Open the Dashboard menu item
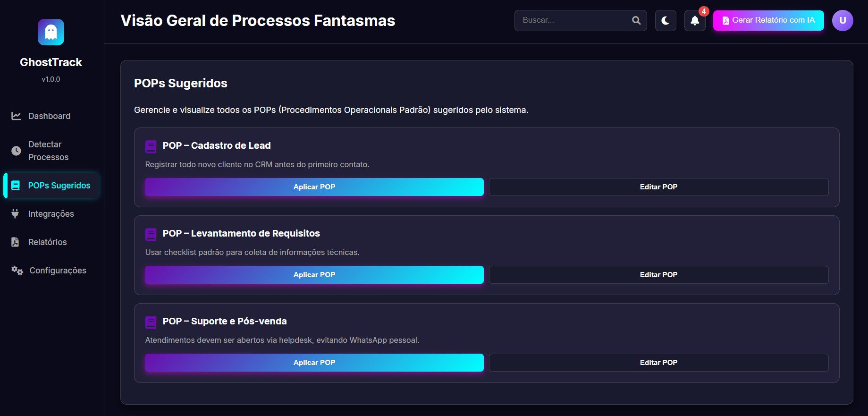The height and width of the screenshot is (416, 868). coord(49,116)
